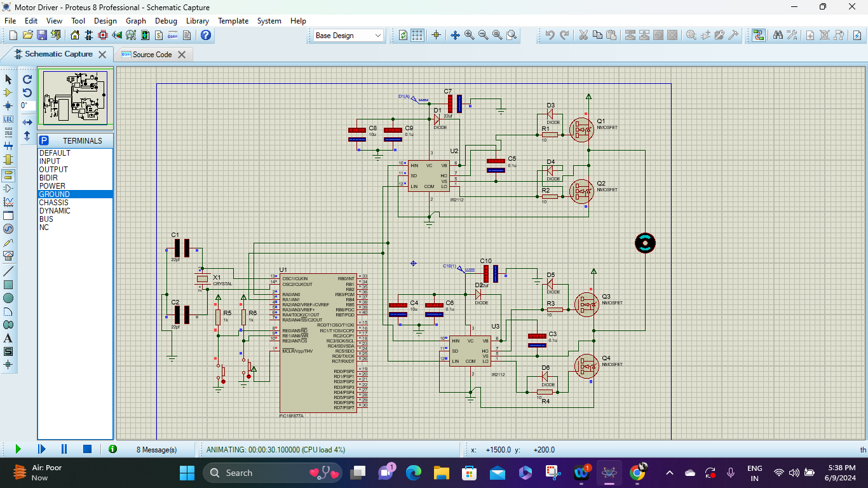Viewport: 868px width, 488px height.
Task: Toggle the grid display icon
Action: (417, 35)
